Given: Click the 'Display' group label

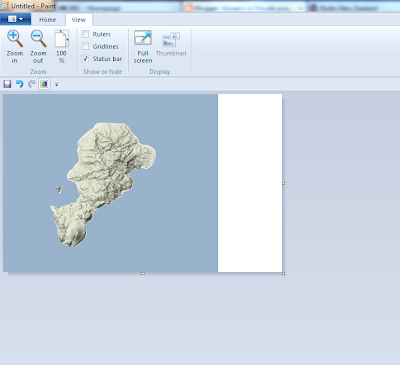Looking at the screenshot, I should click(x=160, y=72).
